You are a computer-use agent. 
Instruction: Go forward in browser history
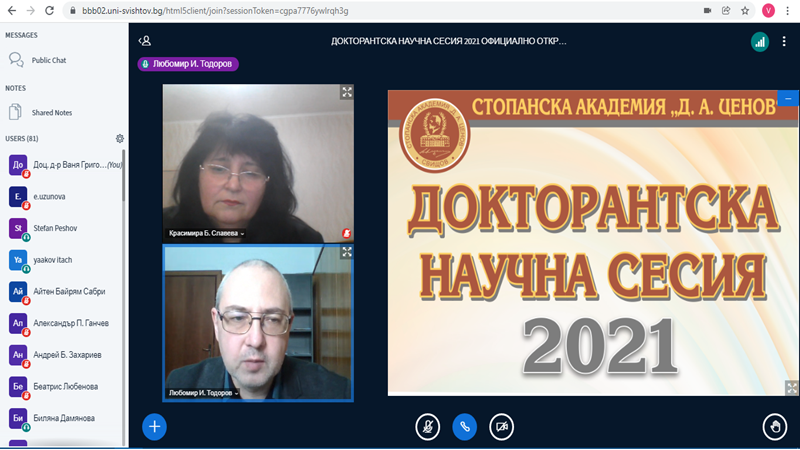pyautogui.click(x=31, y=10)
